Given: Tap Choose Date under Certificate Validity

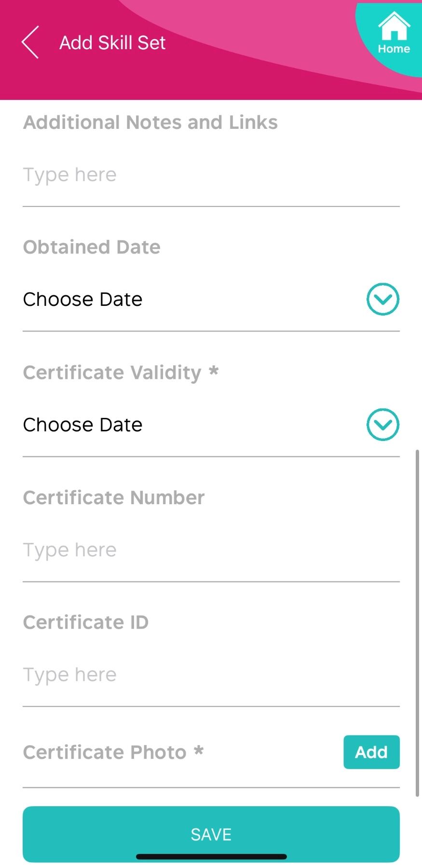Looking at the screenshot, I should 83,425.
